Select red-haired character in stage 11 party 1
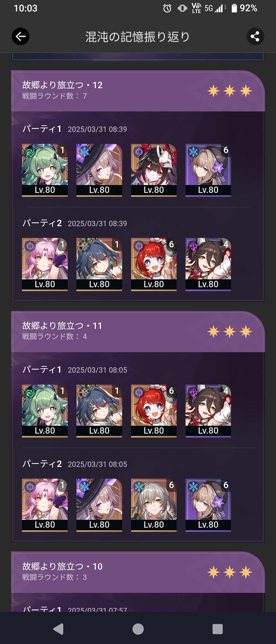 click(x=154, y=411)
